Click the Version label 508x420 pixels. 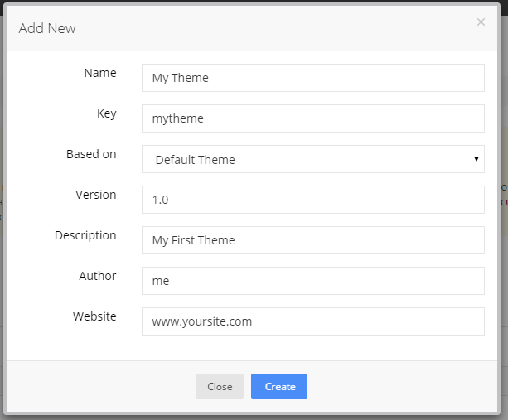pos(96,195)
